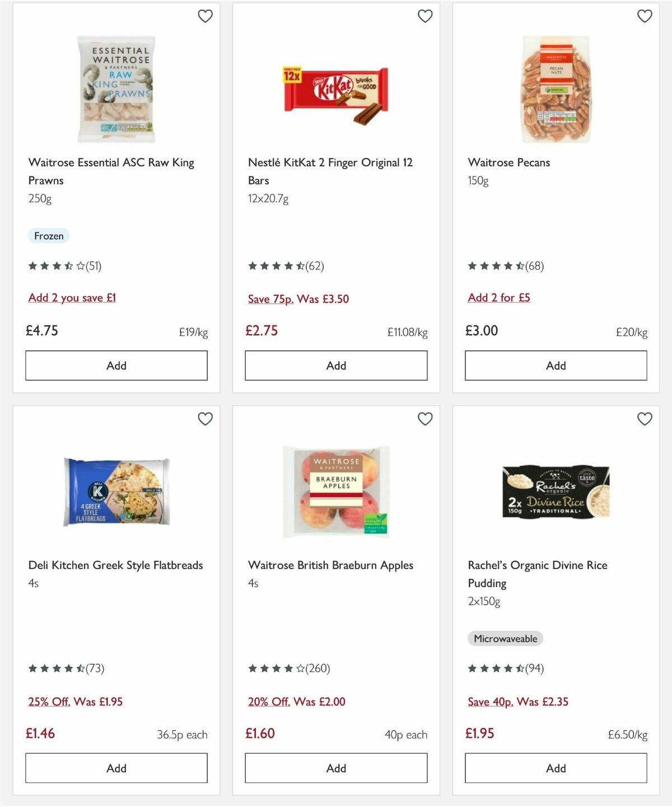Viewport: 672px width, 807px height.
Task: Add the KitKat 2 Finger bars to basket
Action: [335, 365]
